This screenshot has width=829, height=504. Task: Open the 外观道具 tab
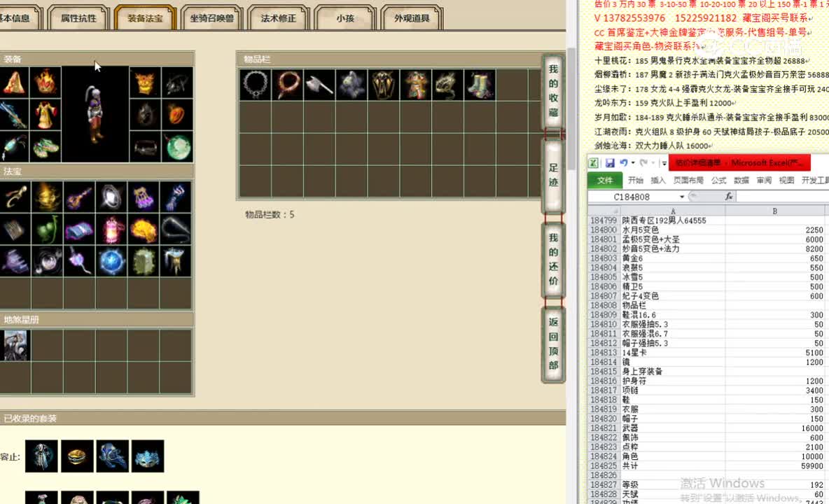(x=411, y=18)
